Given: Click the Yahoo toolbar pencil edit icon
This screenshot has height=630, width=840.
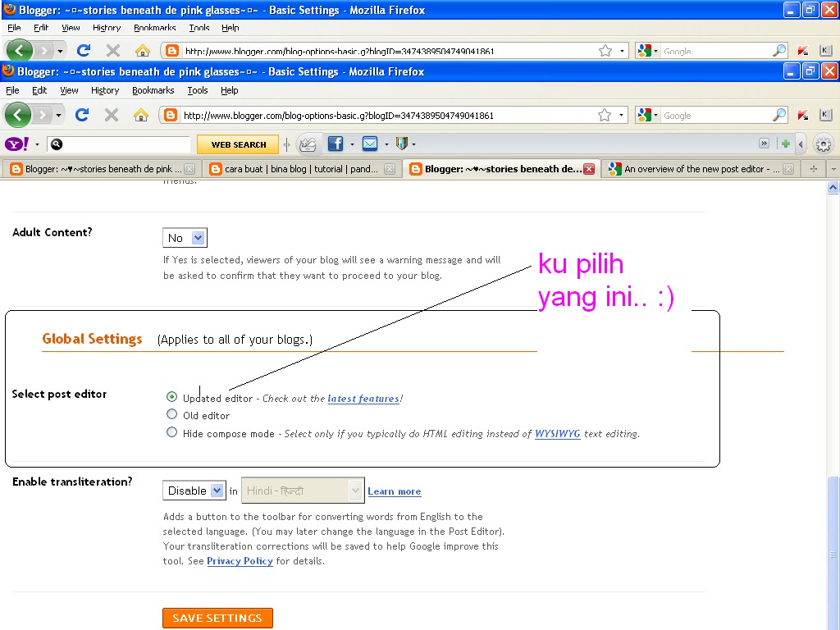Looking at the screenshot, I should pos(308,144).
